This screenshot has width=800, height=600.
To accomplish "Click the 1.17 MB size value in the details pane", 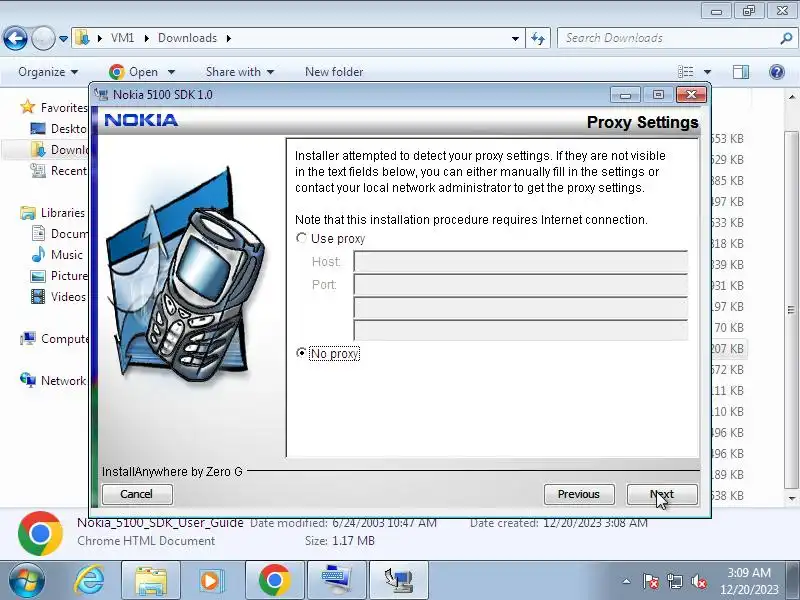I will click(353, 540).
